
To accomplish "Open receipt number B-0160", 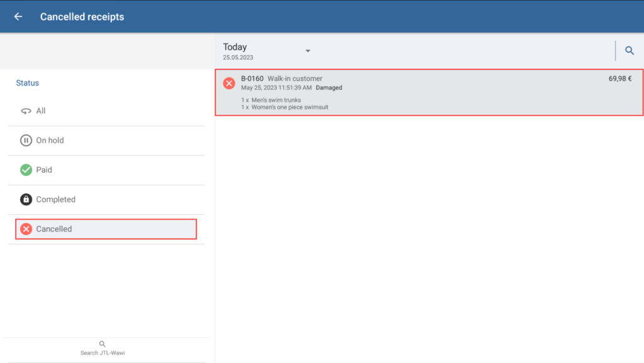I will [252, 79].
